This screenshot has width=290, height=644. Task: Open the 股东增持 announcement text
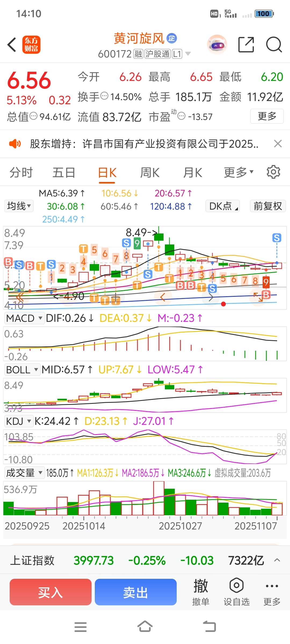point(144,144)
